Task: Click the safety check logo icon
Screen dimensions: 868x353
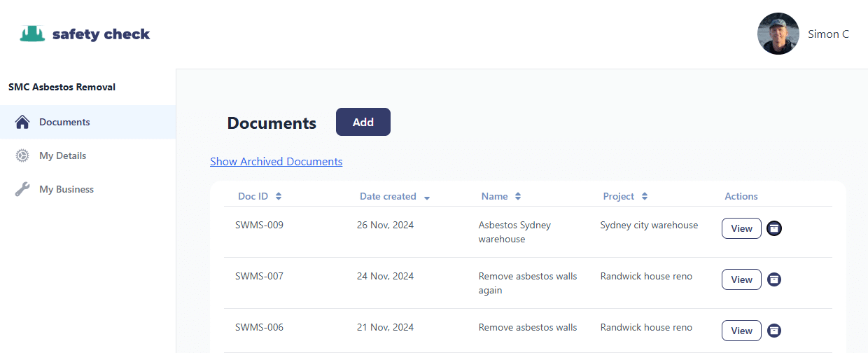Action: pyautogui.click(x=33, y=34)
